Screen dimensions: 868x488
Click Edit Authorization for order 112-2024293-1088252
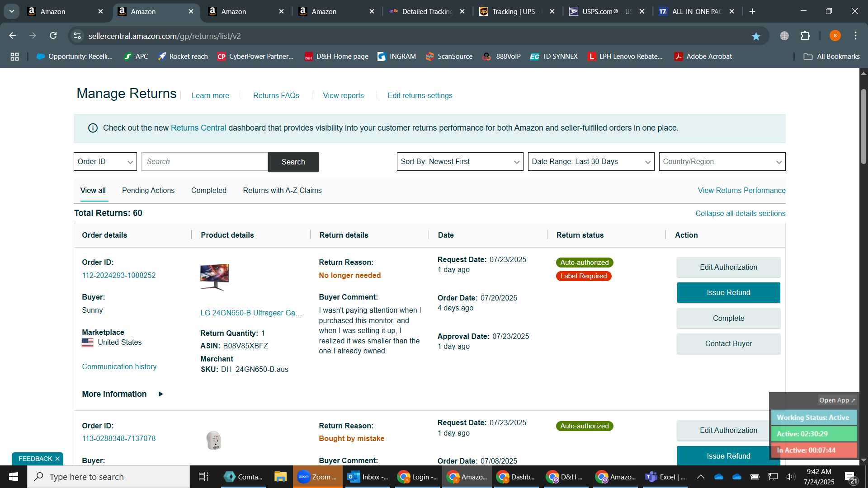coord(729,267)
